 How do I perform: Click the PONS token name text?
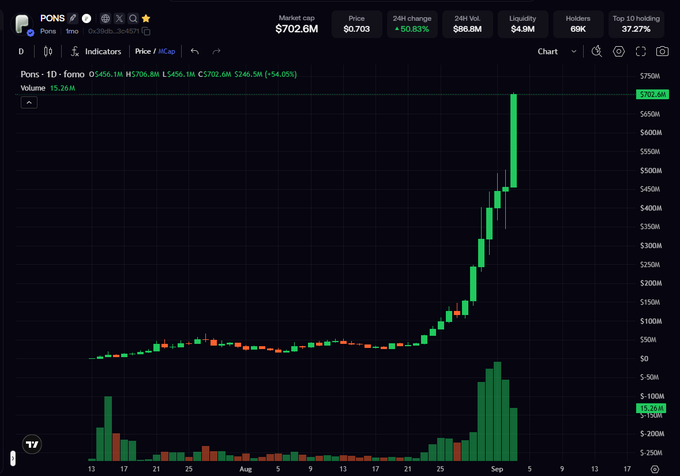(x=52, y=18)
